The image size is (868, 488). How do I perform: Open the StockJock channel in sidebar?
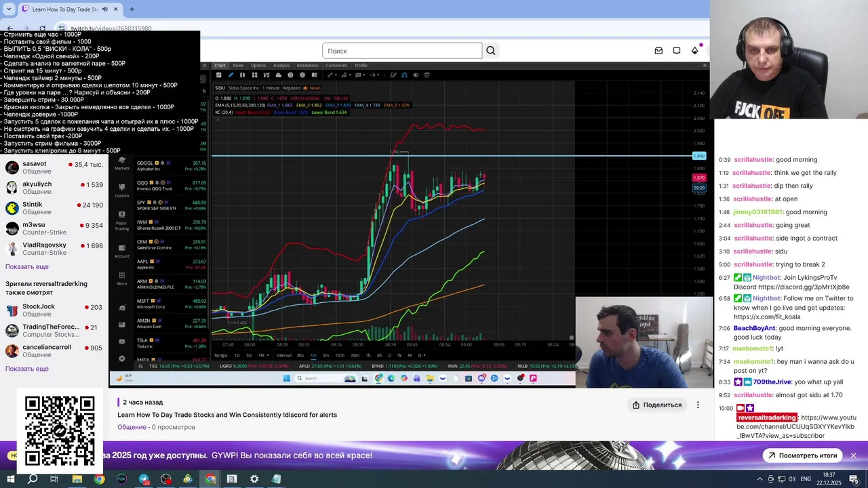pos(54,310)
